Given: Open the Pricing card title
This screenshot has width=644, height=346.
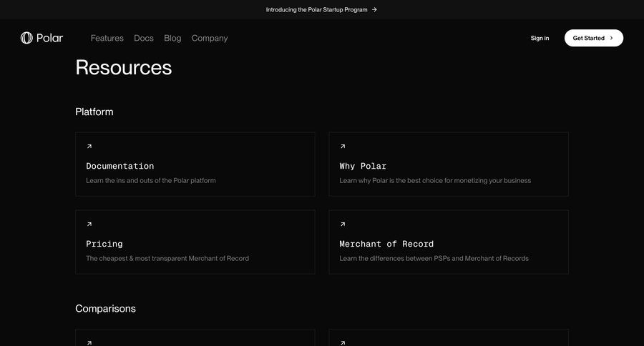Looking at the screenshot, I should (104, 244).
